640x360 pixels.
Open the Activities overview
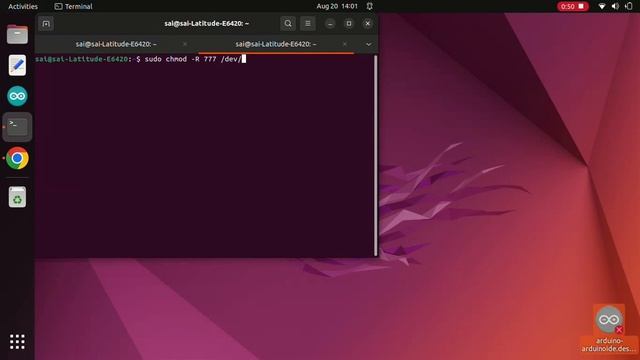point(23,6)
